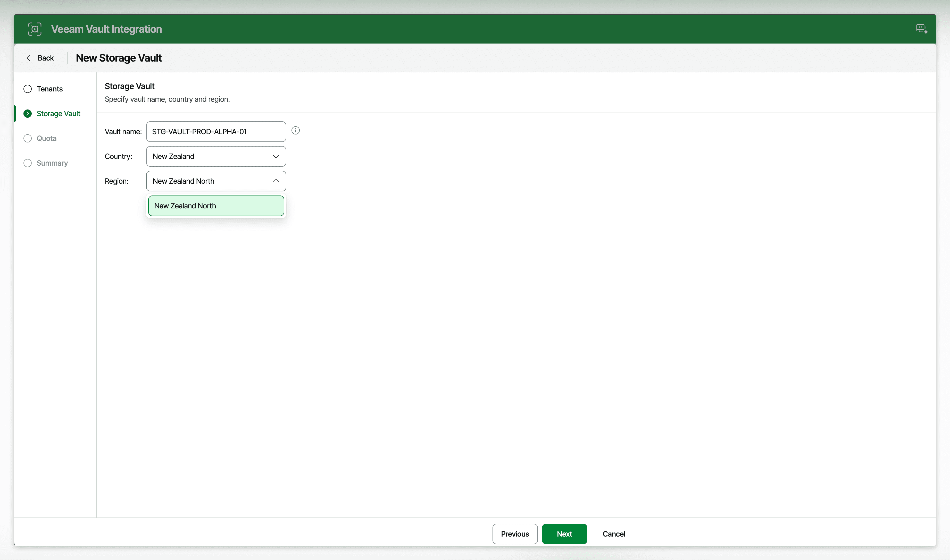The width and height of the screenshot is (950, 560).
Task: Click the Quota step circle indicator
Action: (28, 139)
